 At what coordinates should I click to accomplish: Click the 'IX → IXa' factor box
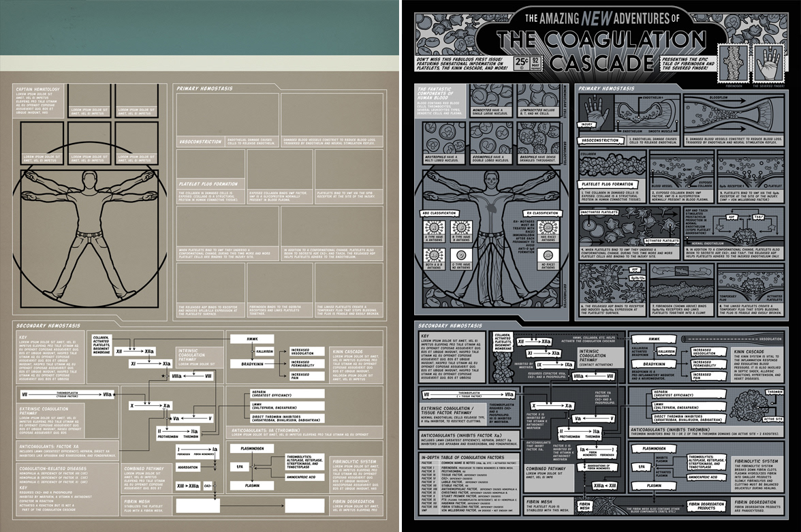(x=556, y=365)
